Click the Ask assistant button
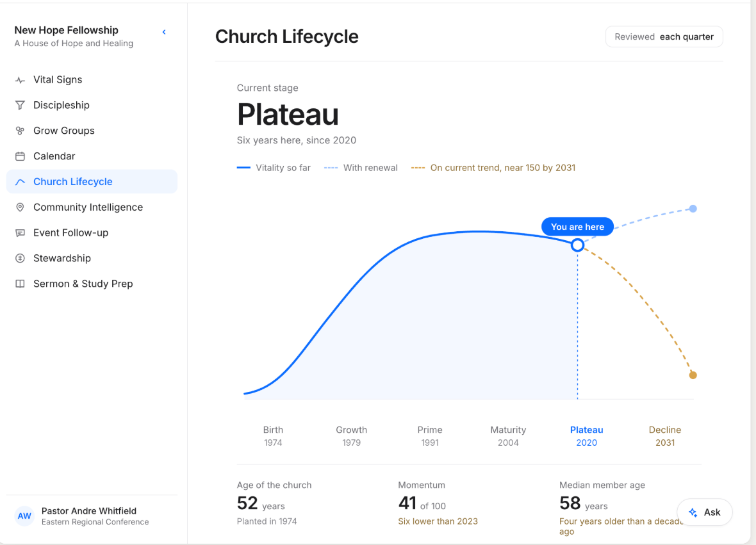756x545 pixels. click(x=704, y=512)
